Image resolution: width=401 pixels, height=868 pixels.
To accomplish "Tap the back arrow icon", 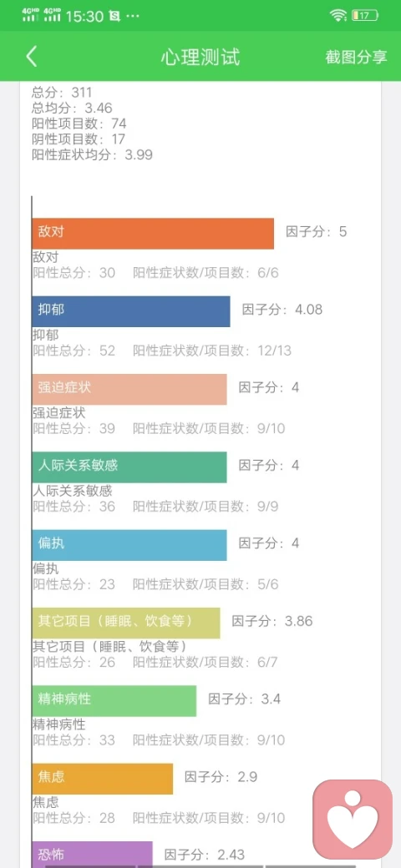I will pos(32,57).
